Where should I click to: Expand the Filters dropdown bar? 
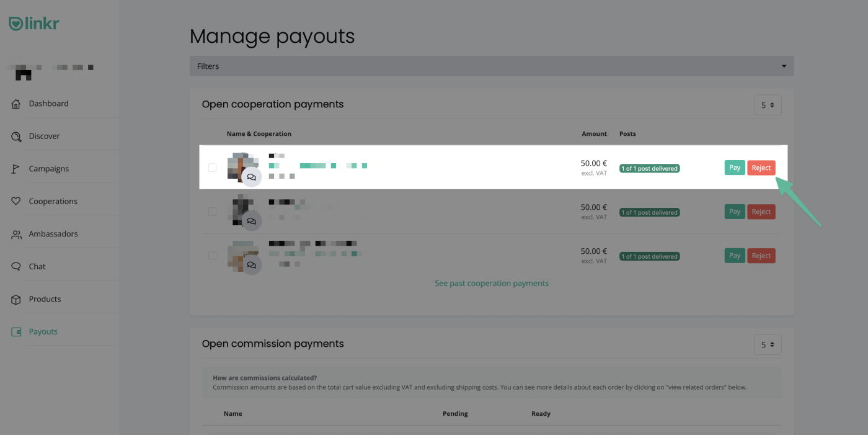492,66
